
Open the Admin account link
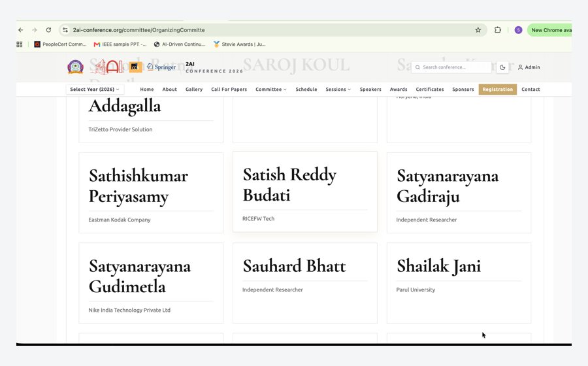coord(529,67)
